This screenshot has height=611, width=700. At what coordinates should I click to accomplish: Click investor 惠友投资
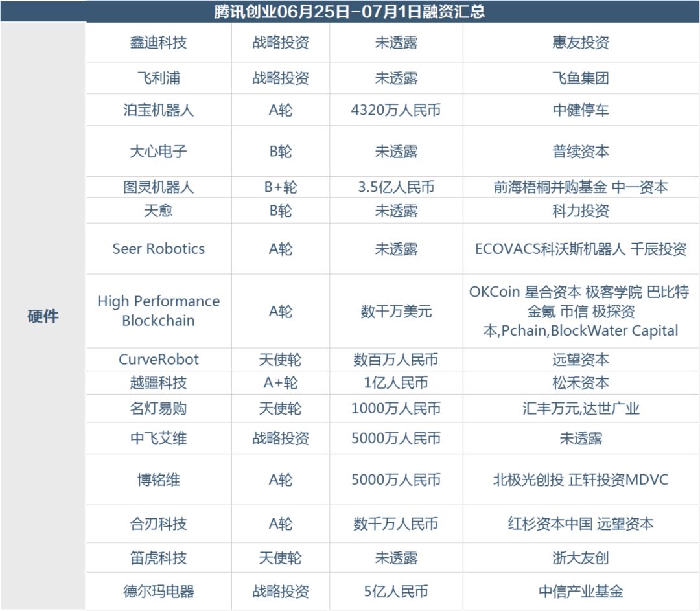tap(580, 43)
